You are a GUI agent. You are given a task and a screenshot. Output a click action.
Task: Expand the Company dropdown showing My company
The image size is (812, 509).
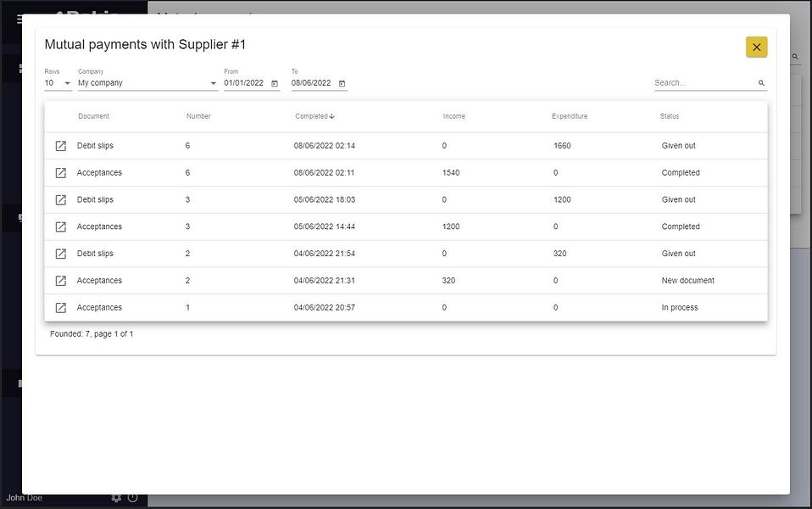[x=147, y=83]
